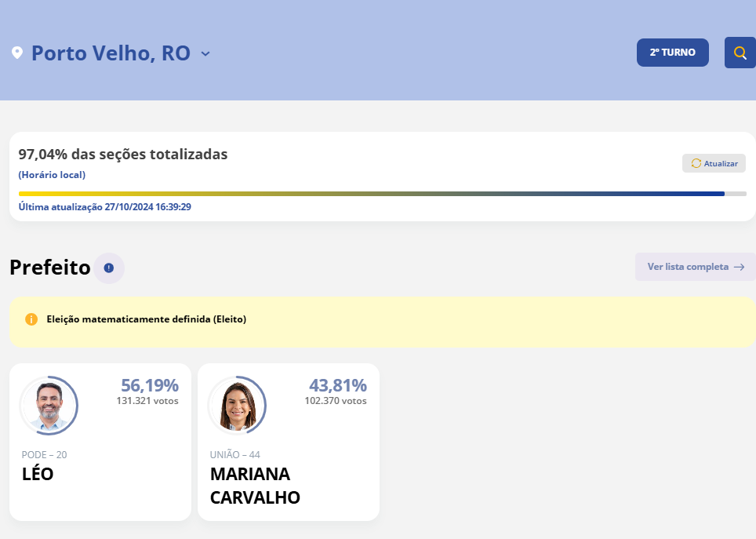This screenshot has width=756, height=539.
Task: Click the location pin icon
Action: (x=17, y=53)
